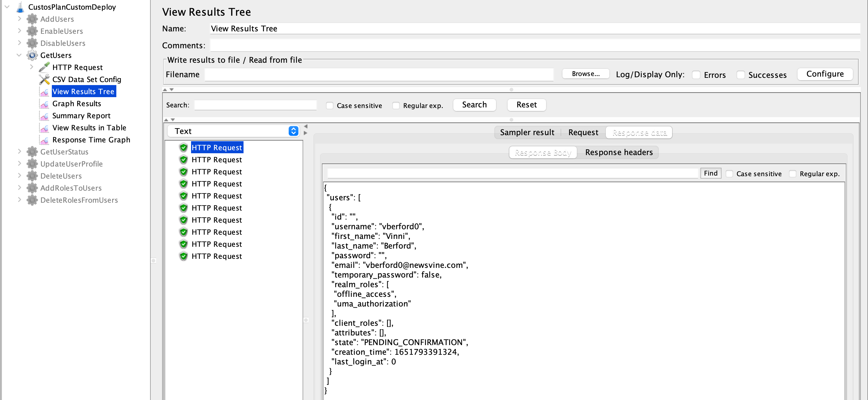Click the first green success shield icon
This screenshot has height=400, width=868.
click(183, 148)
